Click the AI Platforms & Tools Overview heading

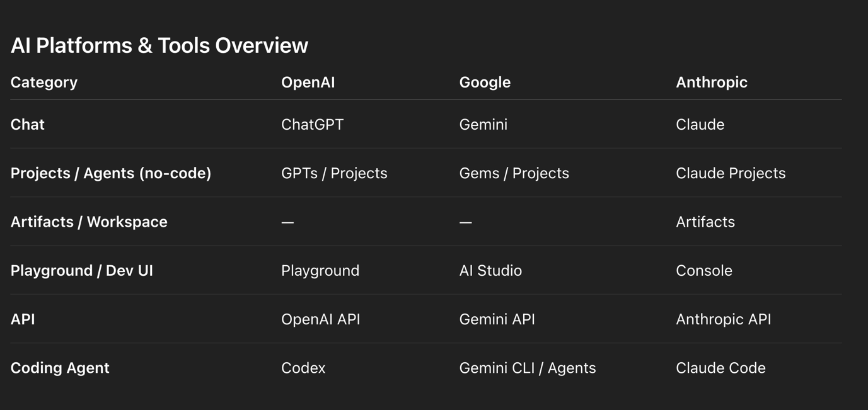(x=159, y=45)
